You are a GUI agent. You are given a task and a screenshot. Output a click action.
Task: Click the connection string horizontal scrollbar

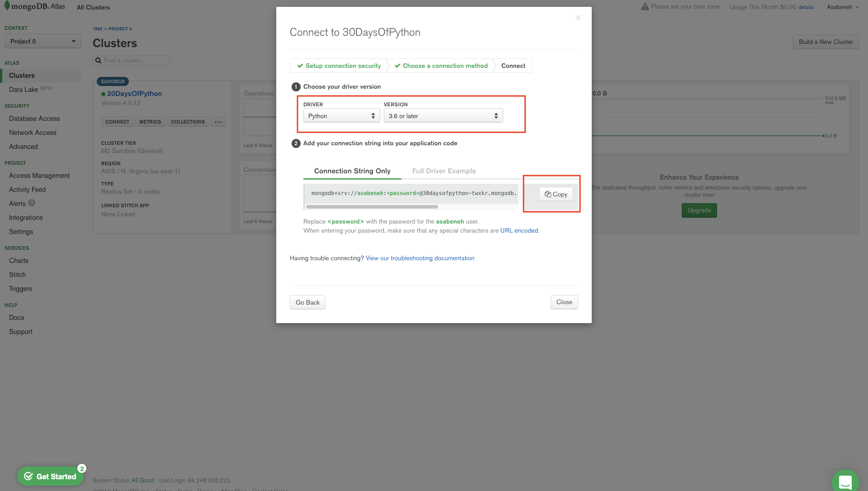tap(372, 207)
